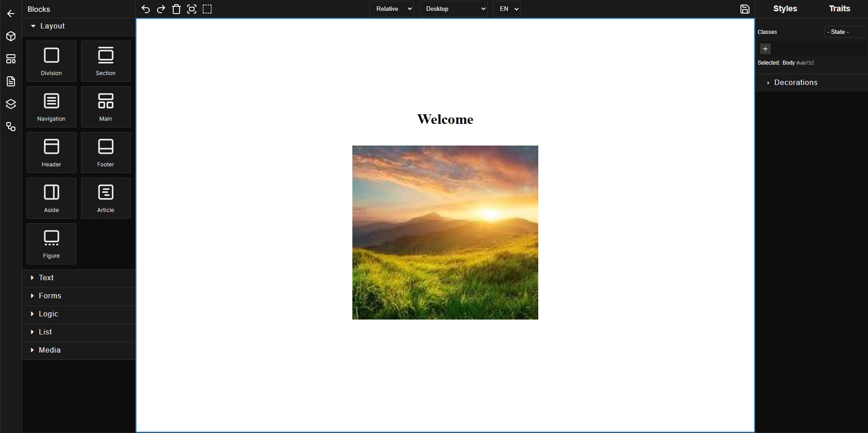Select the Navigation block
868x433 pixels.
point(51,107)
